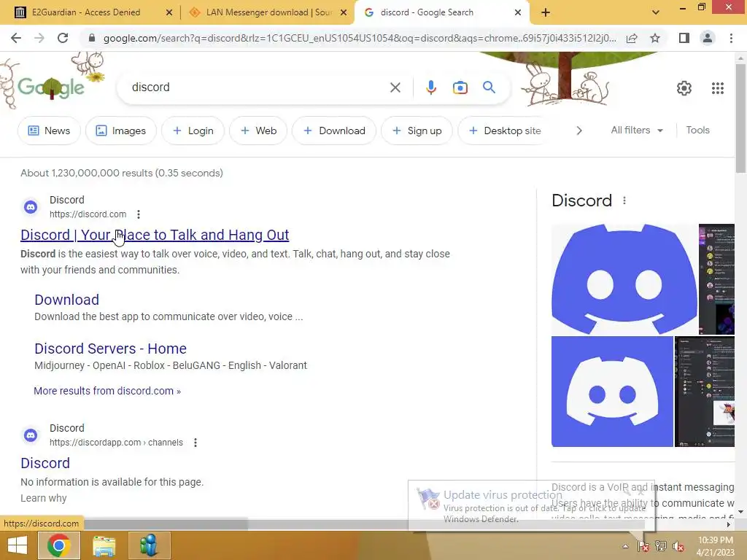Image resolution: width=747 pixels, height=560 pixels.
Task: Click Chrome icon in the taskbar
Action: (x=59, y=545)
